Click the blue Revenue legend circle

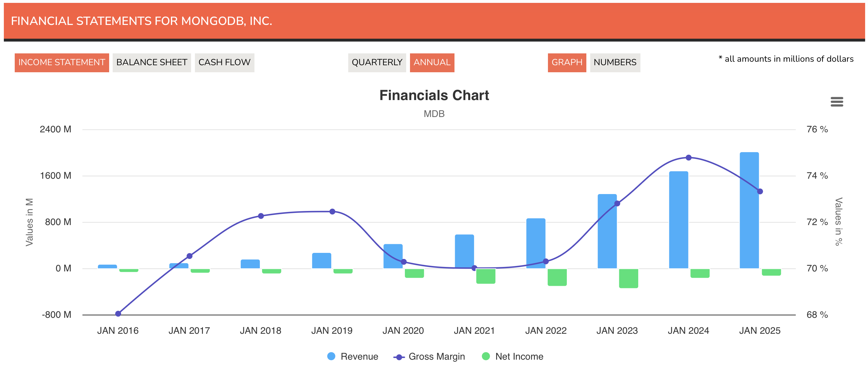click(331, 356)
